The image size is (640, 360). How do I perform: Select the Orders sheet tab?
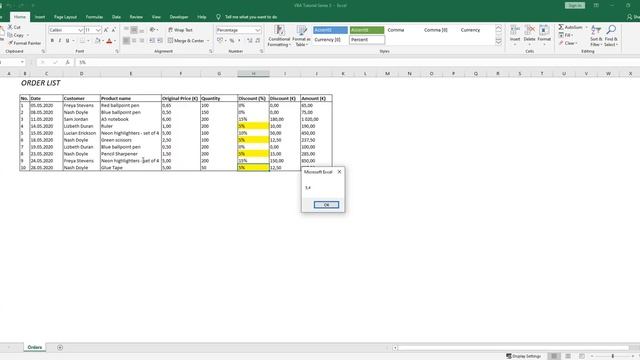35,347
